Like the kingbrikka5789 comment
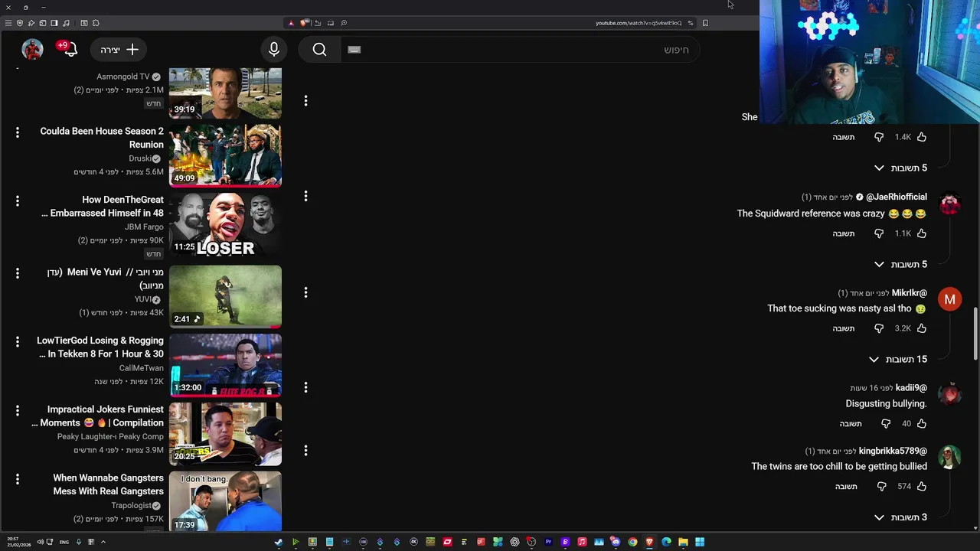The width and height of the screenshot is (980, 551). (x=922, y=486)
